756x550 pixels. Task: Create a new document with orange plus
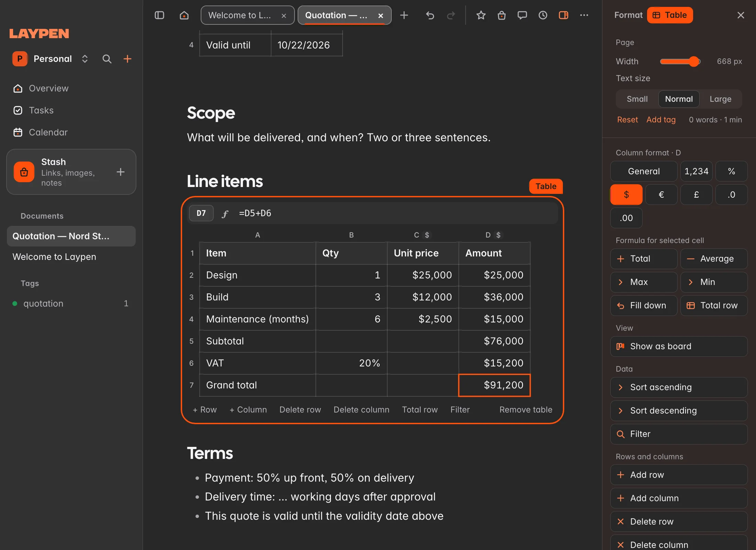pyautogui.click(x=127, y=59)
